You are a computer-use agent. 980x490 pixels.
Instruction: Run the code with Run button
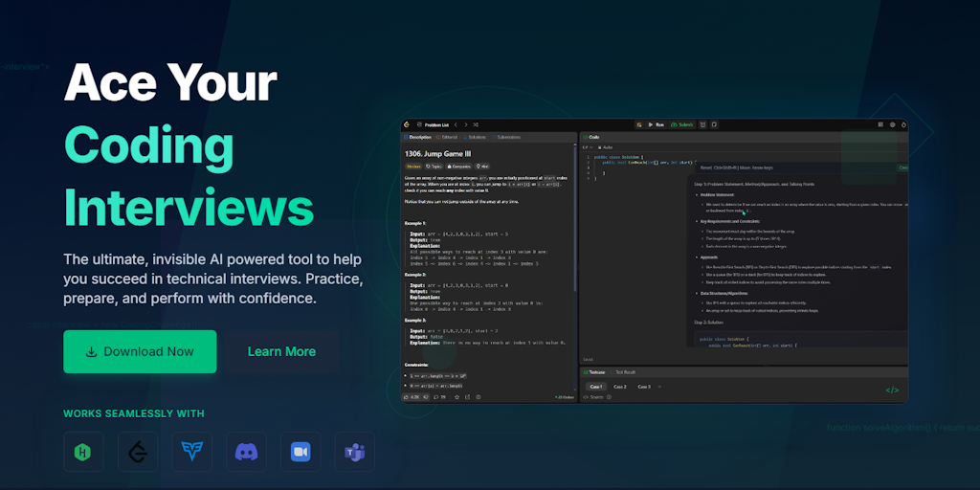click(x=656, y=125)
